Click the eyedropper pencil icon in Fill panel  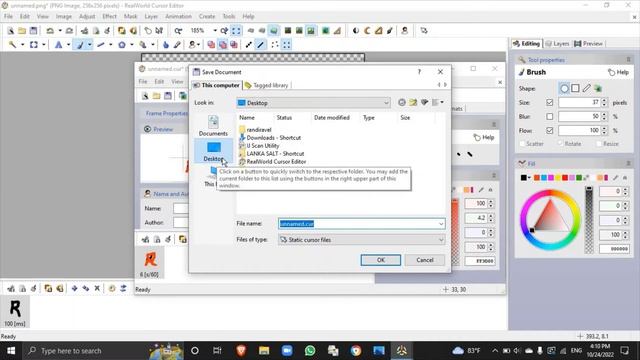615,178
